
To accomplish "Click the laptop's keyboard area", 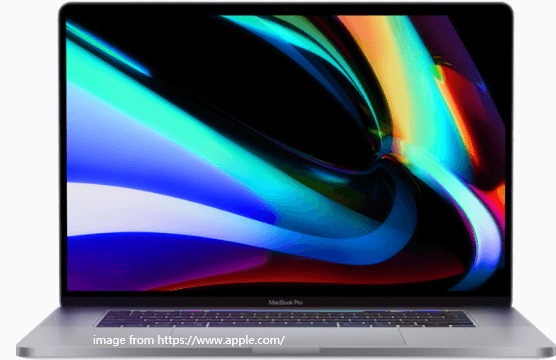I will [x=285, y=319].
